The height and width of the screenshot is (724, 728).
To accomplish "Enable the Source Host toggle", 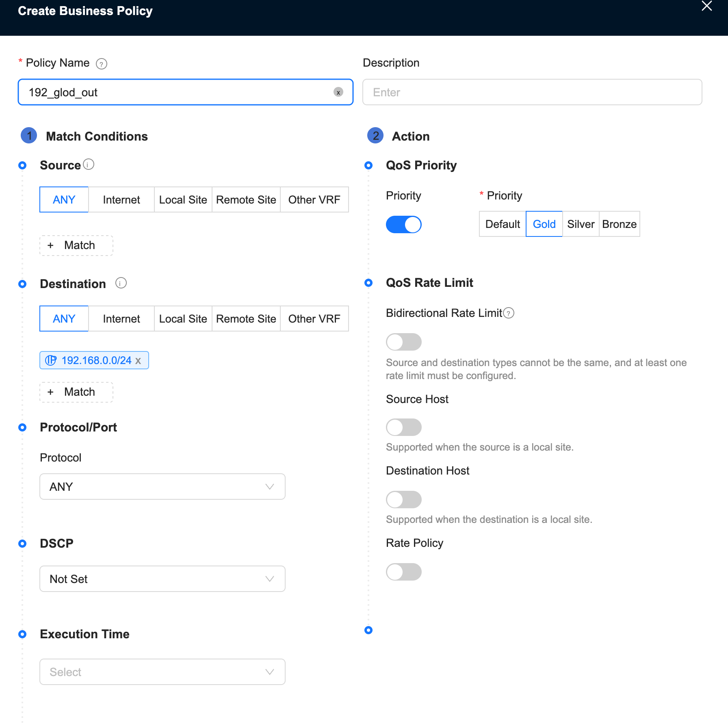I will pyautogui.click(x=404, y=427).
